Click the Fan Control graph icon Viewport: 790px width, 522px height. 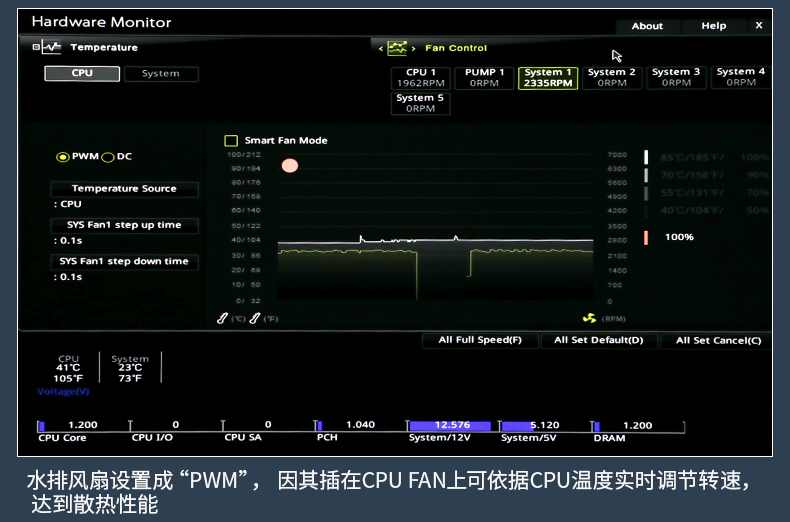click(397, 48)
